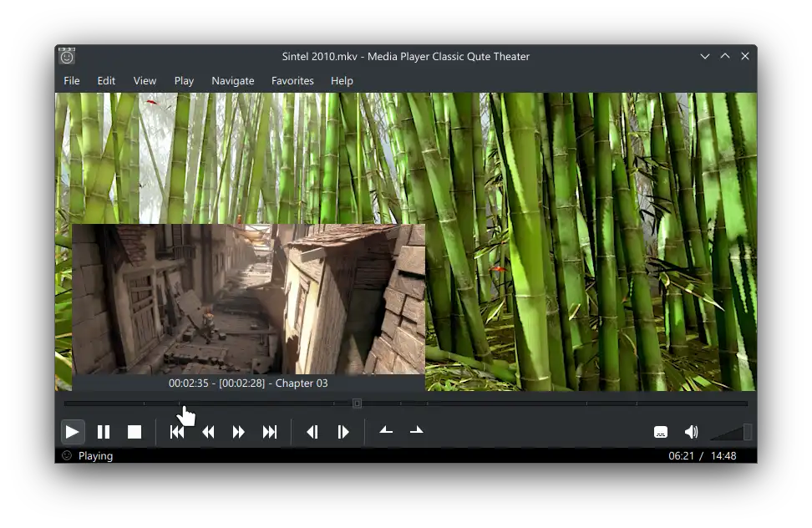The width and height of the screenshot is (812, 528).
Task: Skip to the next chapter
Action: [x=270, y=432]
